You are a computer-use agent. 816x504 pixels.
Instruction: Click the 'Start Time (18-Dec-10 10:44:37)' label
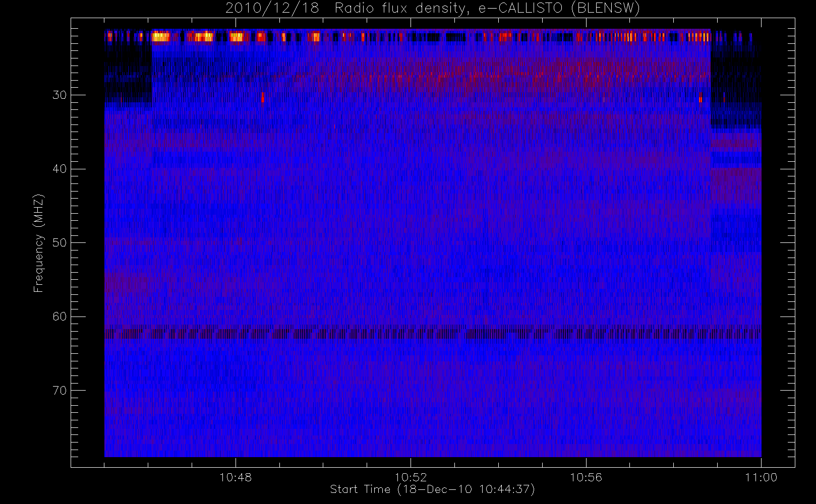pos(433,489)
